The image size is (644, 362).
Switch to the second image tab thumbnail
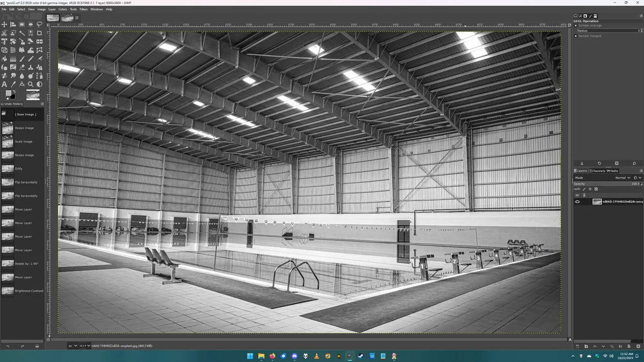(x=68, y=18)
